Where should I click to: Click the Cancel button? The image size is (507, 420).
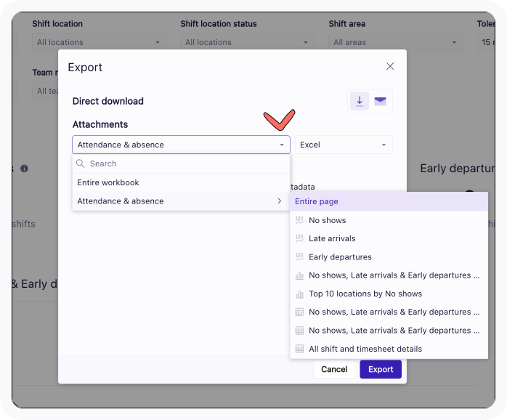(334, 369)
